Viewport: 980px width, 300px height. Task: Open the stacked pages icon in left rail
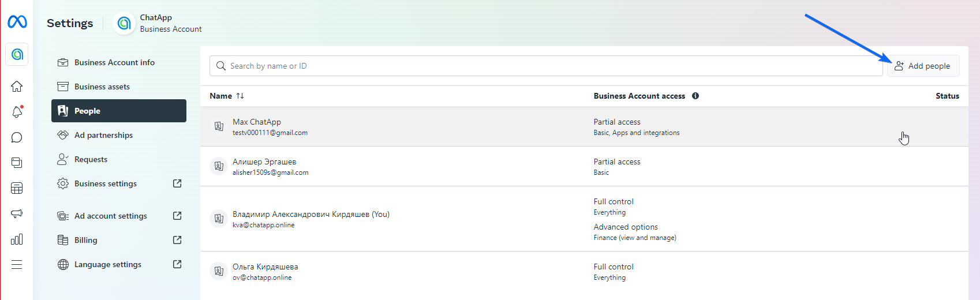tap(17, 163)
